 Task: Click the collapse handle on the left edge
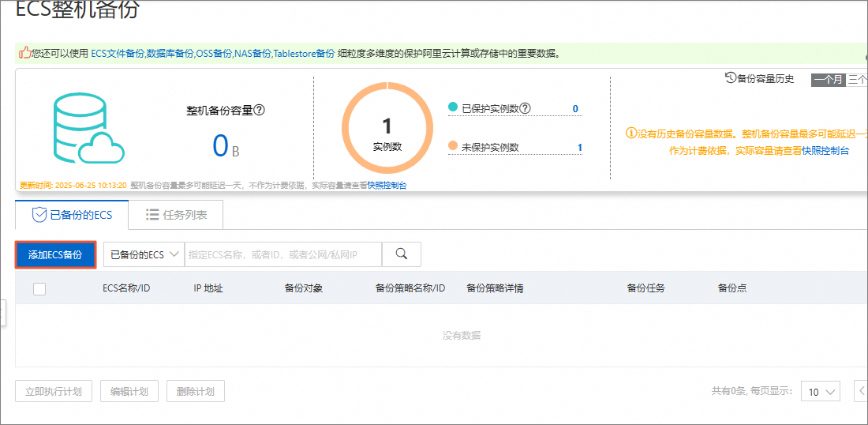(x=2, y=314)
